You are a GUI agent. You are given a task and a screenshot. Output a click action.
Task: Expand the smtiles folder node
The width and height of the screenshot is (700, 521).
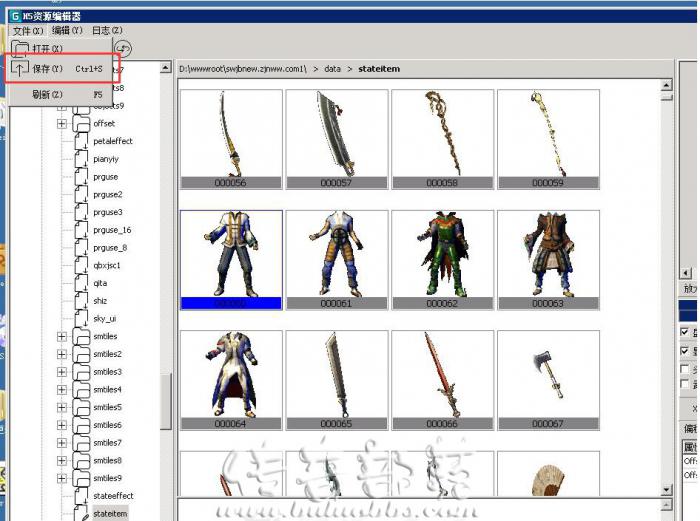[x=62, y=337]
